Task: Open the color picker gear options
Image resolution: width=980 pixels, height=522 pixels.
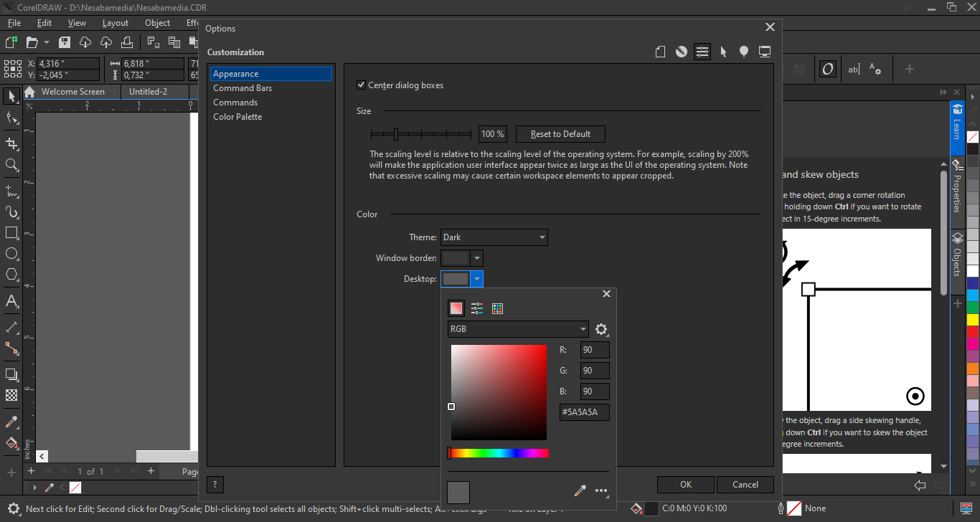Action: click(x=601, y=330)
